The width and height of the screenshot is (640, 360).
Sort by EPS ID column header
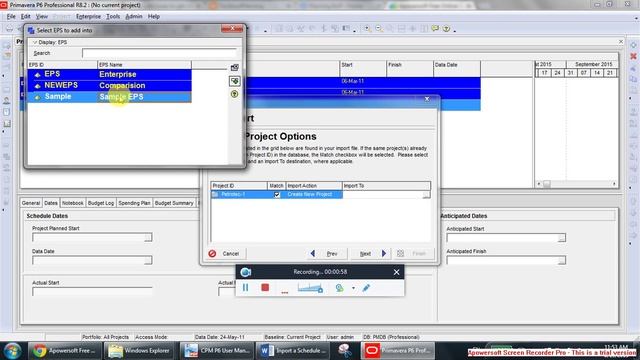tap(62, 65)
